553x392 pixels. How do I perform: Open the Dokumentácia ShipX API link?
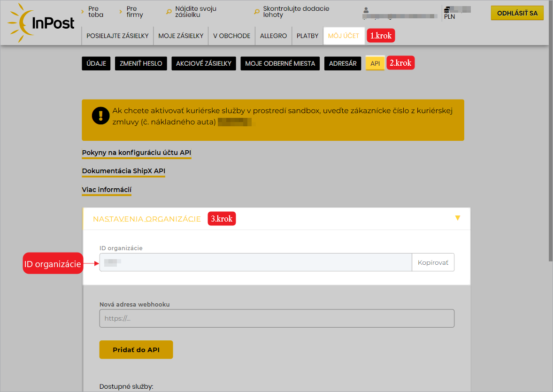tap(123, 171)
